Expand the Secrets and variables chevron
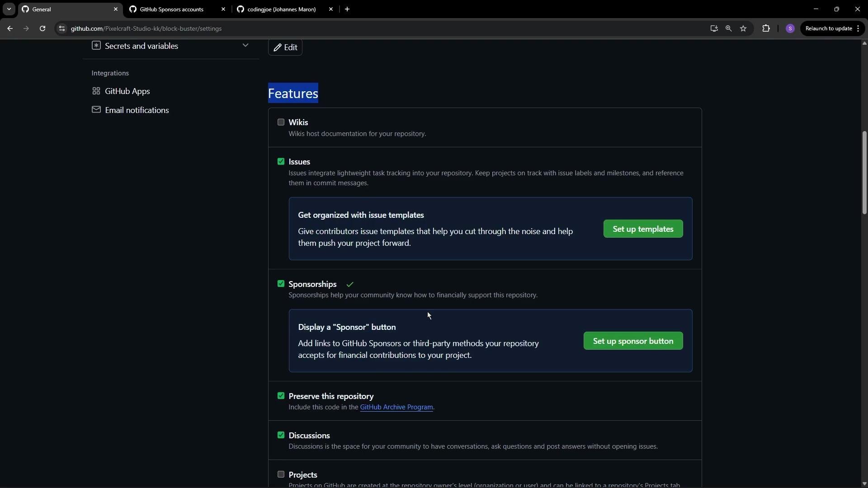 [x=245, y=45]
